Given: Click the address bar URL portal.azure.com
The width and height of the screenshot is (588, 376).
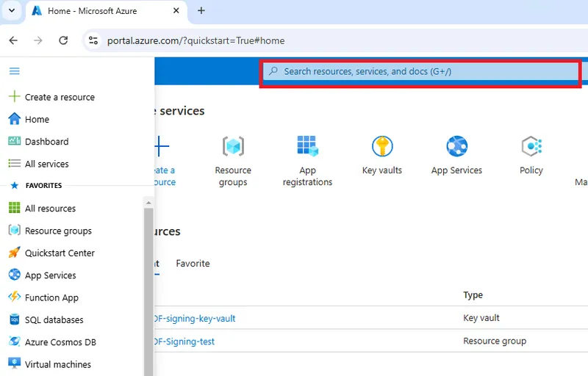Looking at the screenshot, I should [x=196, y=40].
